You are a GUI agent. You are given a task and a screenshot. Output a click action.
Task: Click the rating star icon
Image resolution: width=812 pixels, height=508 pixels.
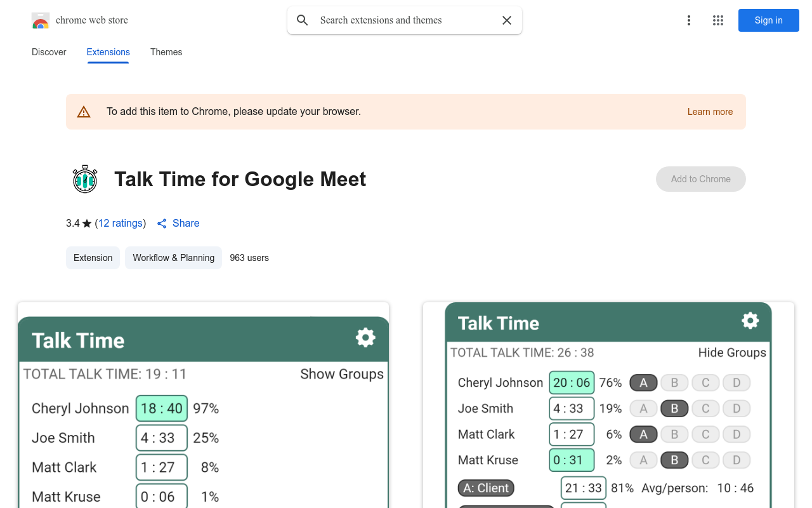pyautogui.click(x=87, y=224)
